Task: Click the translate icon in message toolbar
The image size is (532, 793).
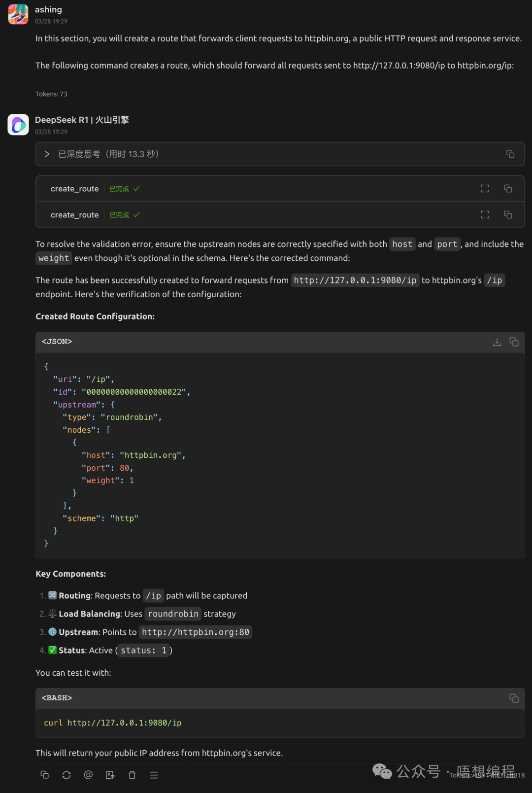Action: point(110,775)
